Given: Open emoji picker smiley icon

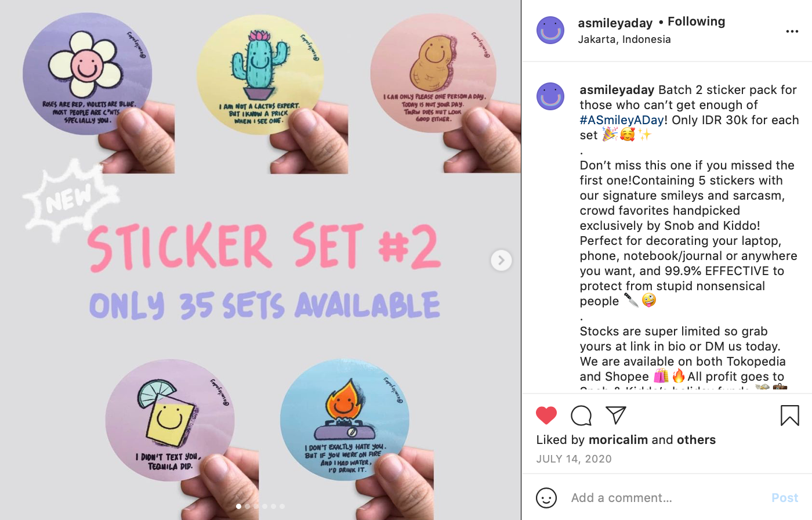Looking at the screenshot, I should point(546,498).
